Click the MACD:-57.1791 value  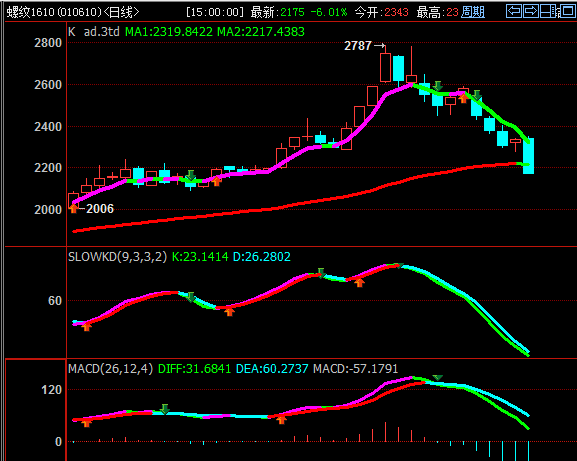point(355,369)
